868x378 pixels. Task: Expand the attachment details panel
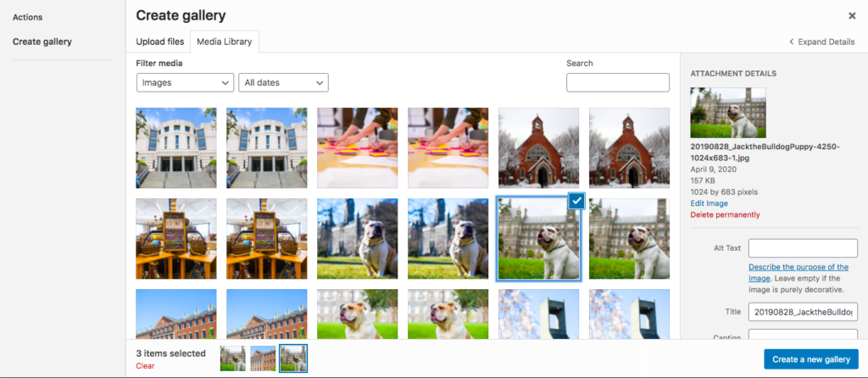point(821,42)
